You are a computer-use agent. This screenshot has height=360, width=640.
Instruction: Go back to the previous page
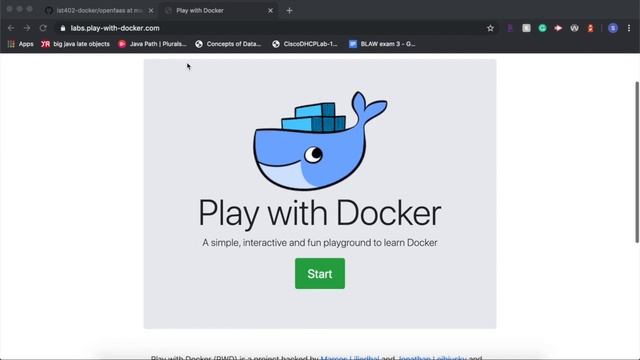(x=11, y=28)
